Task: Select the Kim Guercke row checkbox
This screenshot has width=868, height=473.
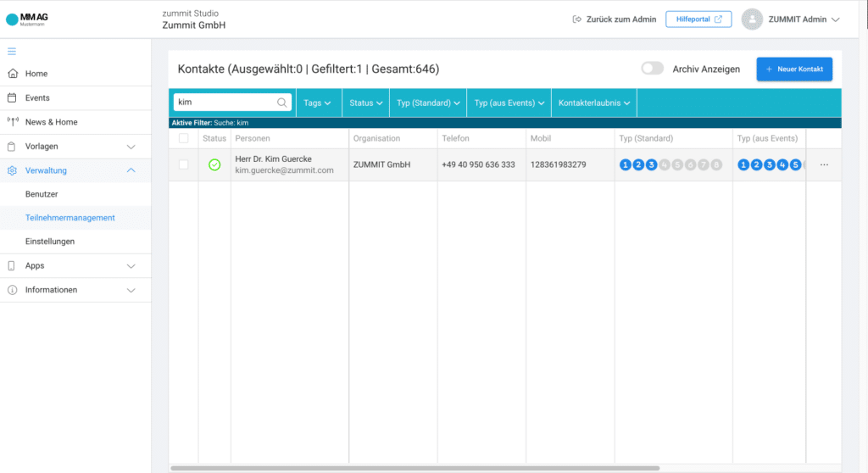Action: pos(184,164)
